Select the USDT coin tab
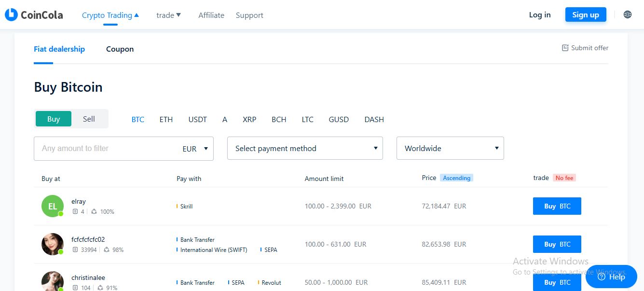Screen dimensions: 644x291 (198, 119)
